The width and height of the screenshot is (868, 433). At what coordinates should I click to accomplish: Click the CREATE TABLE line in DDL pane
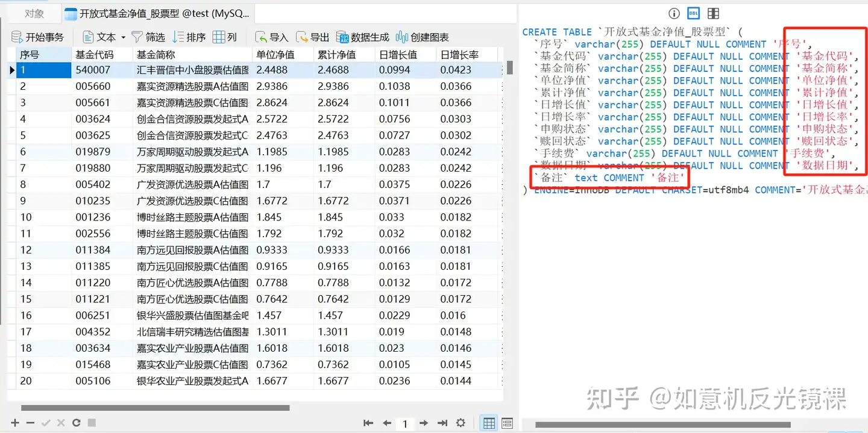point(634,32)
